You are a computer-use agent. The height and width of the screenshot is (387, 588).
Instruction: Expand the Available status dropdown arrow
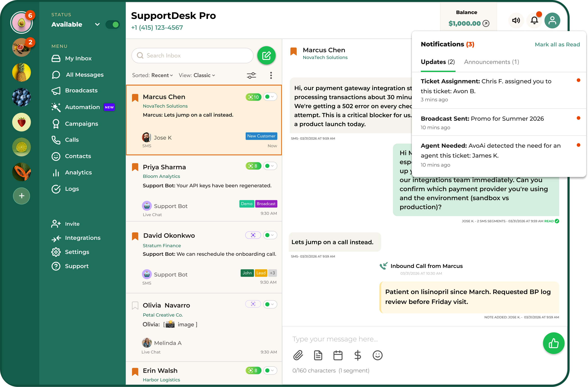(x=97, y=25)
